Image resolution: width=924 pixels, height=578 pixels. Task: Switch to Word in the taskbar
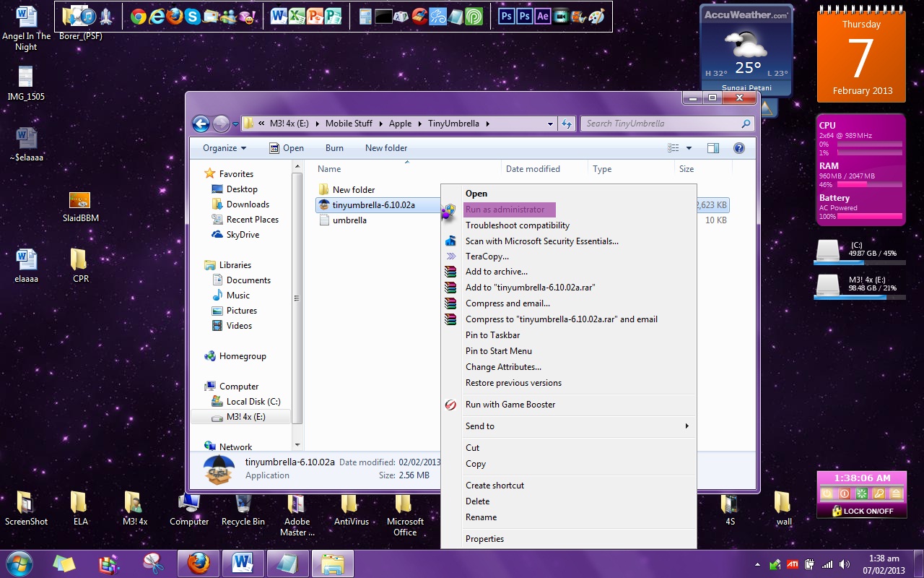pyautogui.click(x=243, y=563)
